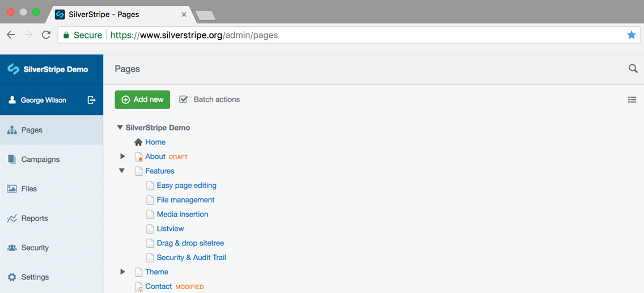Open the Security & Audit Trail link
This screenshot has width=644, height=293.
[x=192, y=258]
